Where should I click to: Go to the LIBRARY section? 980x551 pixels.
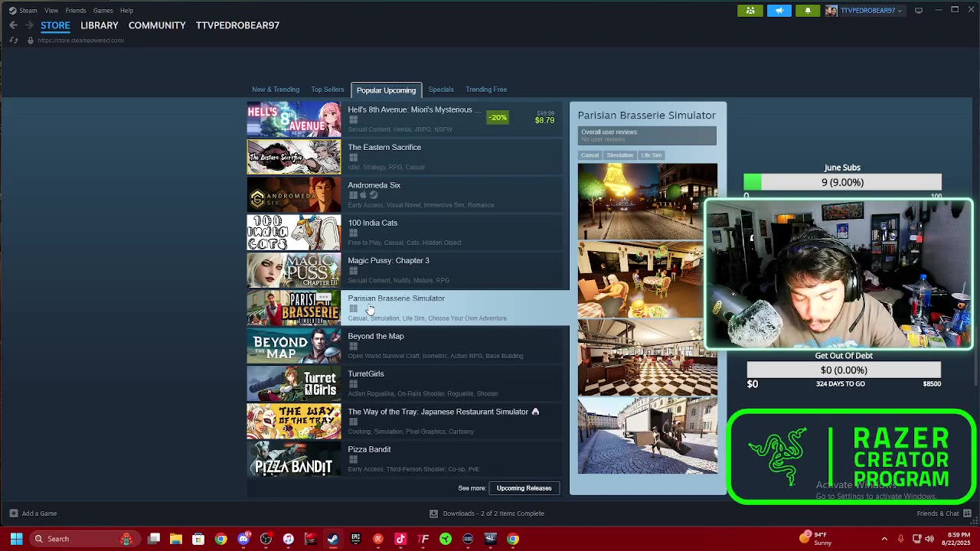coord(100,25)
